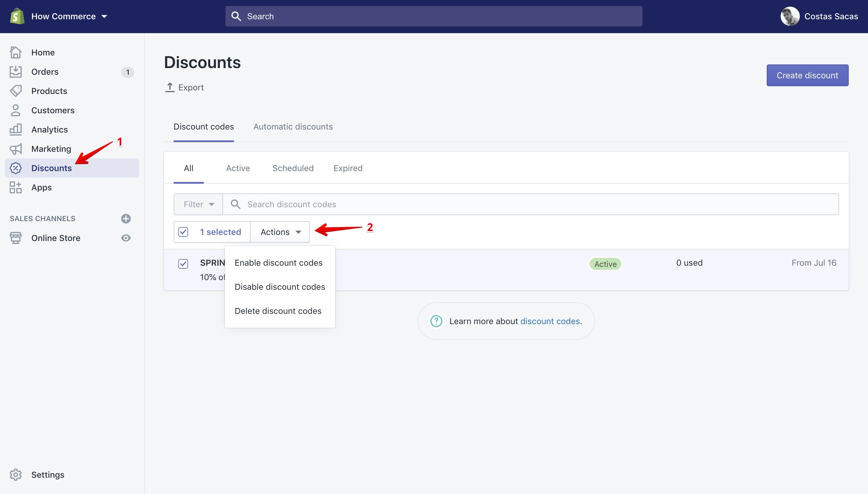
Task: Focus the top Search field
Action: 433,16
